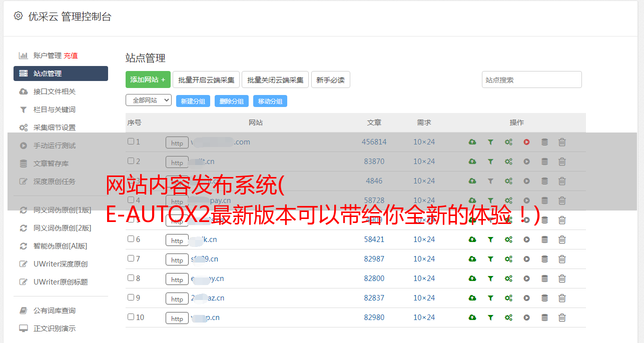Open 智能伪原创[AI版] sidebar item
The image size is (644, 343).
pos(61,246)
